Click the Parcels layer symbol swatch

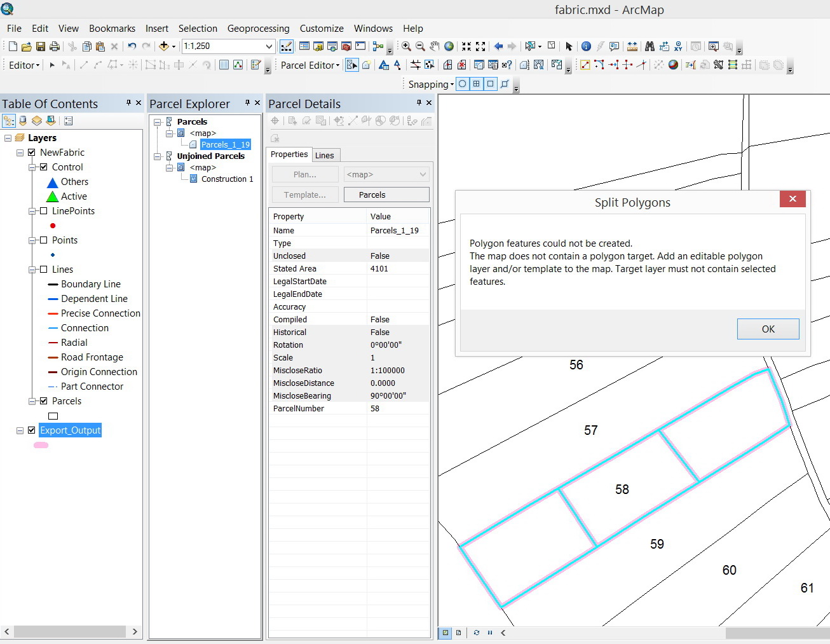[x=53, y=416]
